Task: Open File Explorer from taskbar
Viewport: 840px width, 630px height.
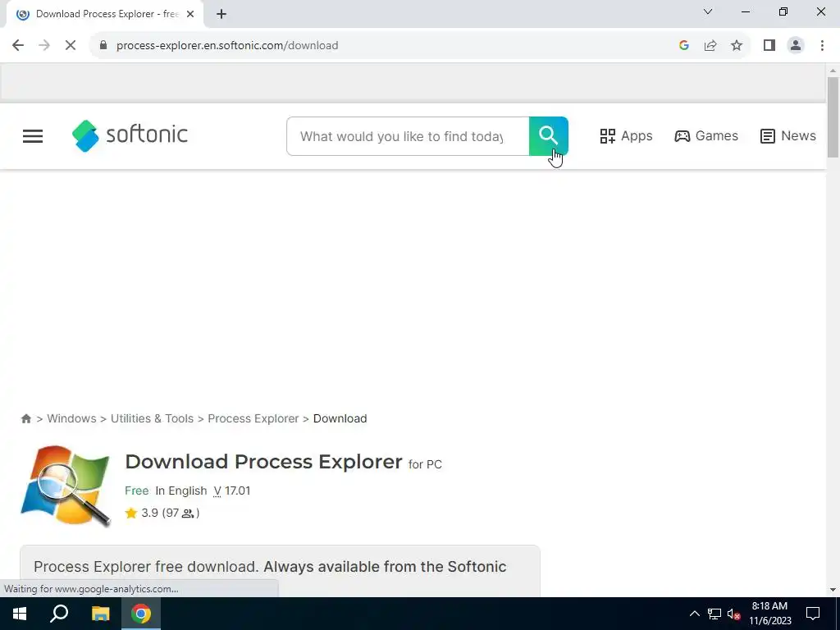Action: (x=100, y=614)
